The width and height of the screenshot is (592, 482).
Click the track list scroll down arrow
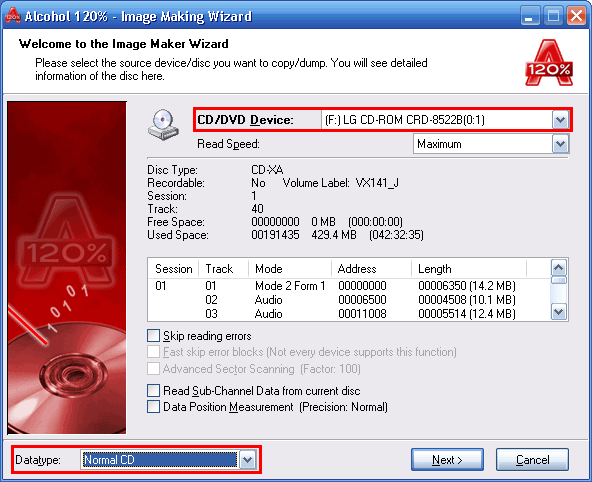[x=559, y=312]
